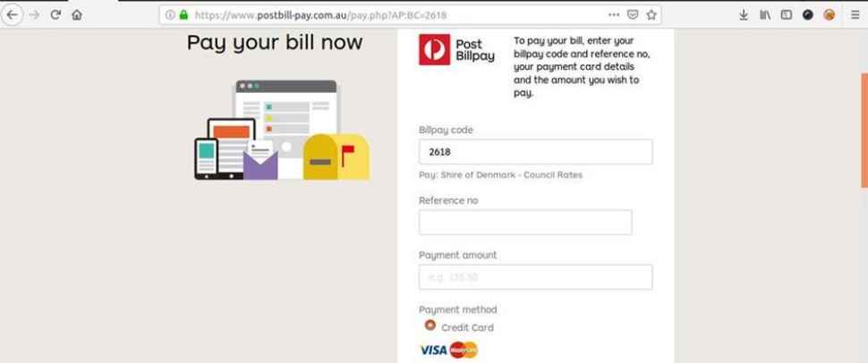Open page actions three-dot menu
The image size is (868, 363).
(614, 15)
